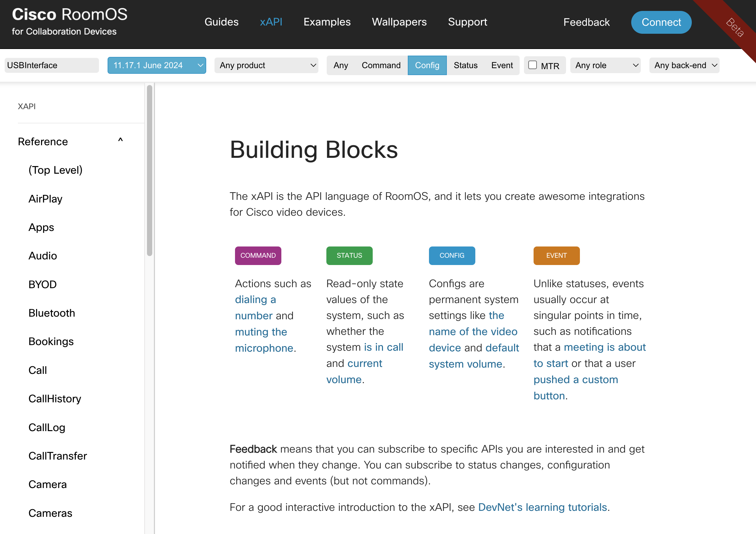The image size is (756, 534).
Task: Select (Top Level) in the sidebar
Action: tap(55, 170)
